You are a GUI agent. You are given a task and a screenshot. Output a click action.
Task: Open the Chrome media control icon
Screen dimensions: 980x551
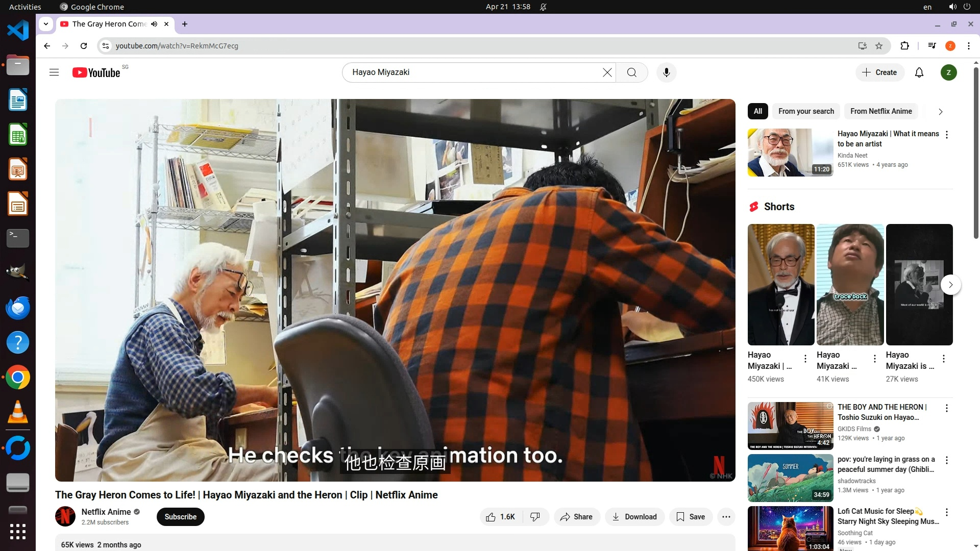(x=932, y=46)
